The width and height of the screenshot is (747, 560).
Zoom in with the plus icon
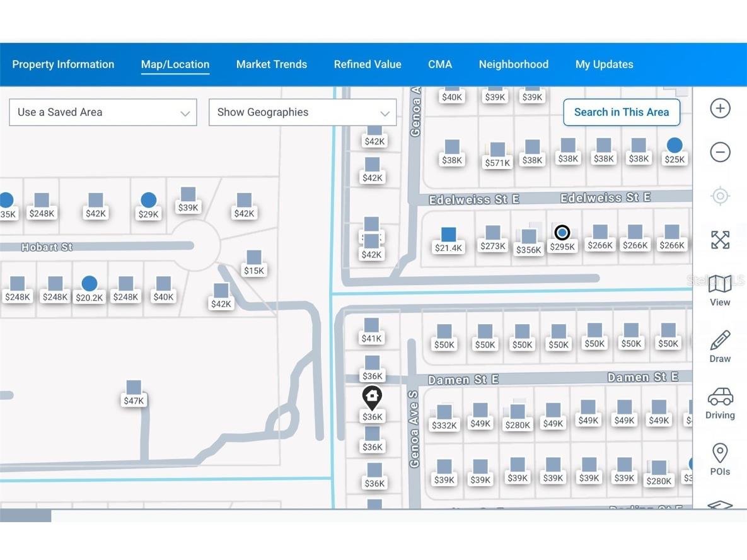(x=720, y=108)
